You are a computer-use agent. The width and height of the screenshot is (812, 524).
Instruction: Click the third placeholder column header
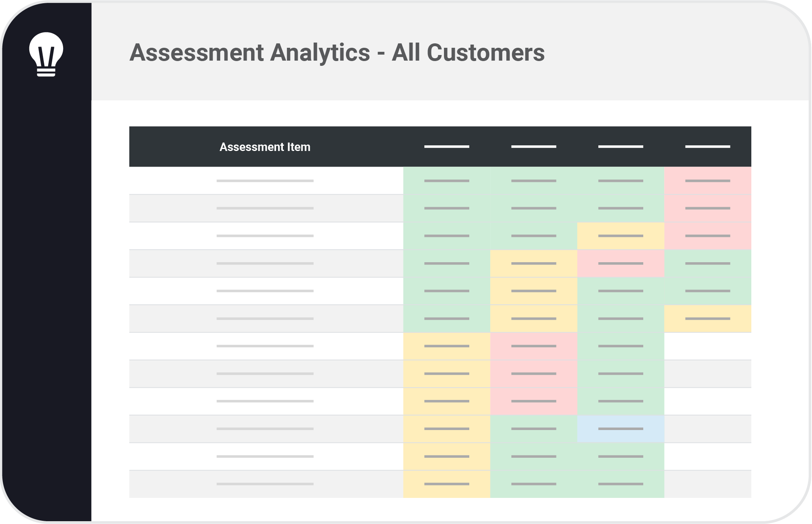pos(621,147)
